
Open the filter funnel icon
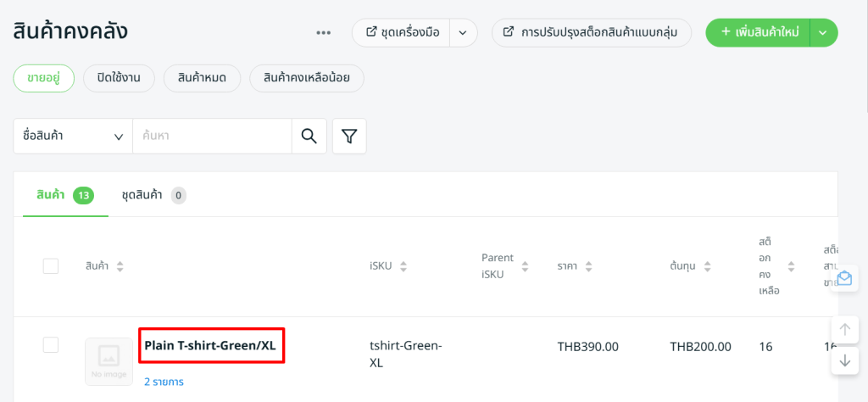click(349, 136)
